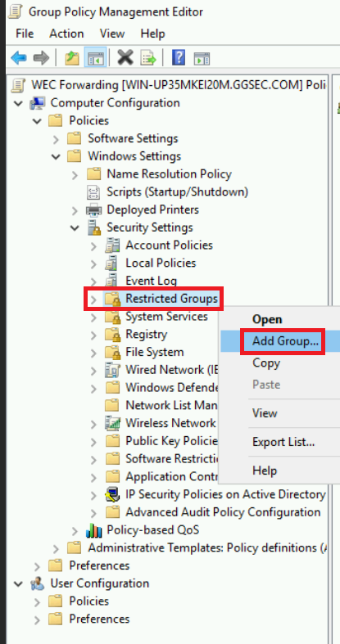Screen dimensions: 340x644
Task: Click the Up One Level folder icon
Action: click(72, 57)
